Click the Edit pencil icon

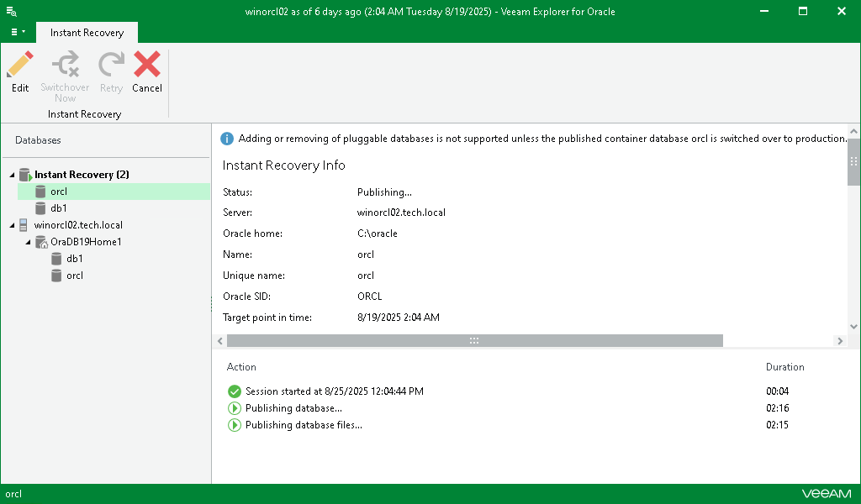click(x=20, y=65)
